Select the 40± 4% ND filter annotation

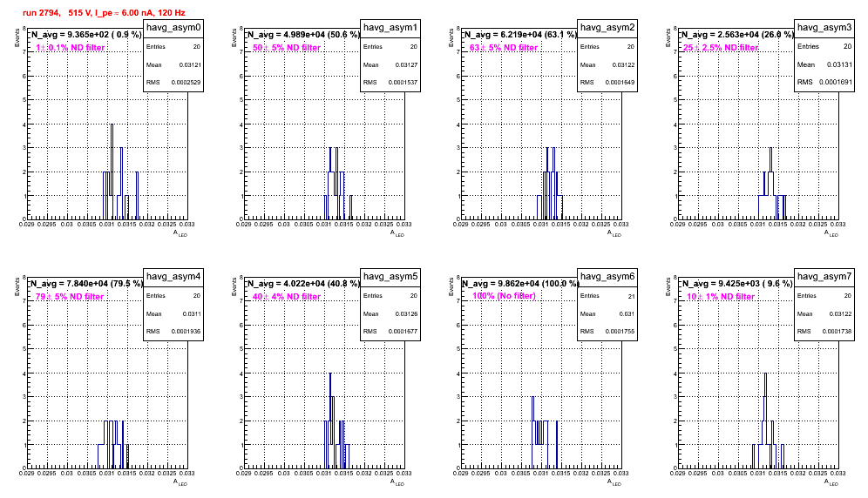click(287, 297)
